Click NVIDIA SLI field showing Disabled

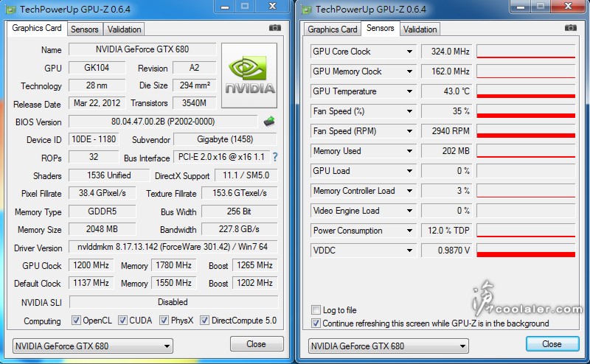point(173,302)
